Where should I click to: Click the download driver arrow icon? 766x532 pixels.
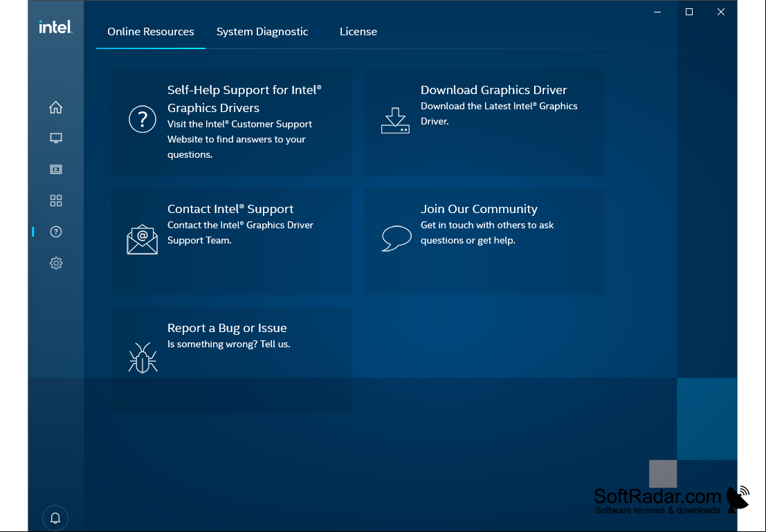point(395,120)
